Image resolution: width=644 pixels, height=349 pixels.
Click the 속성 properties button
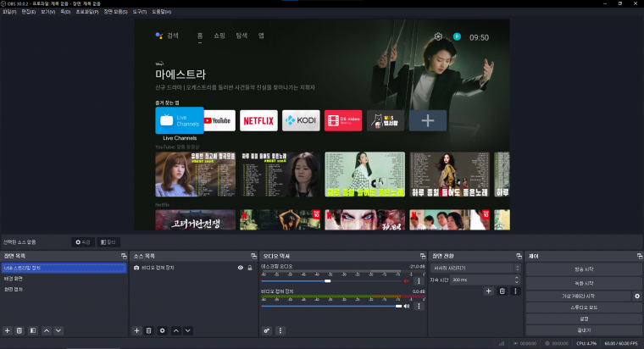(83, 242)
